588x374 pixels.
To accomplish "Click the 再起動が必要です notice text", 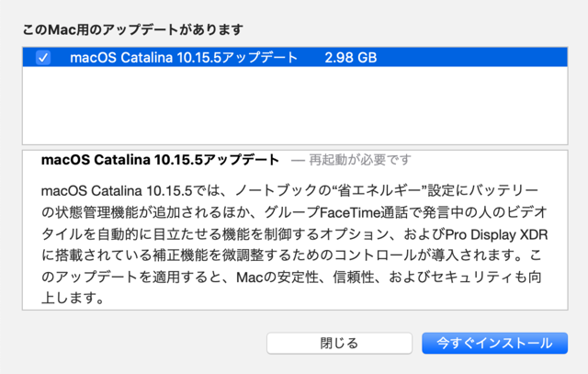I will click(360, 160).
